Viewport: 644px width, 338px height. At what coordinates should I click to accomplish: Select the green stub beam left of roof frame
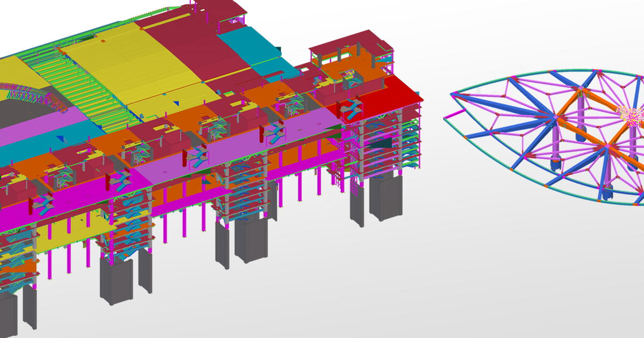click(x=453, y=115)
